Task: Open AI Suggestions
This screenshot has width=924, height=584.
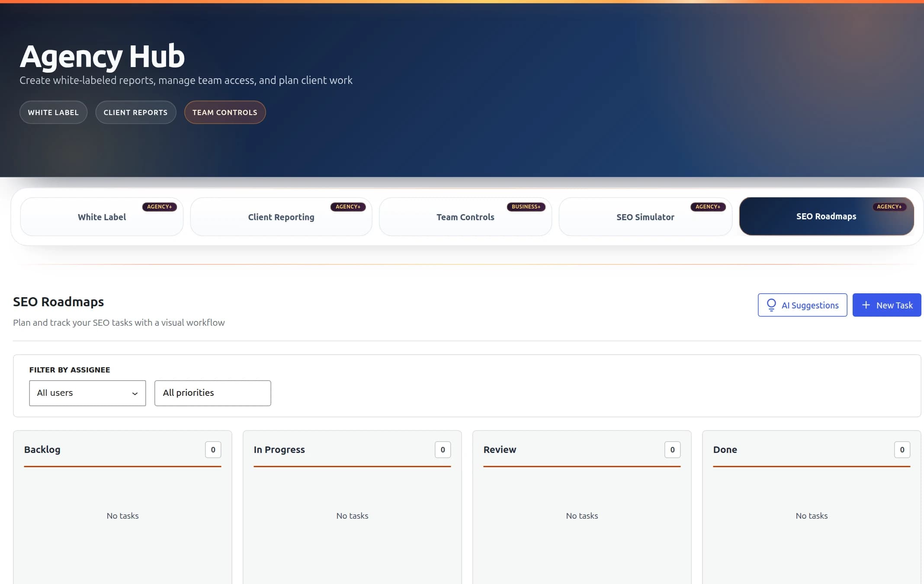Action: [802, 305]
